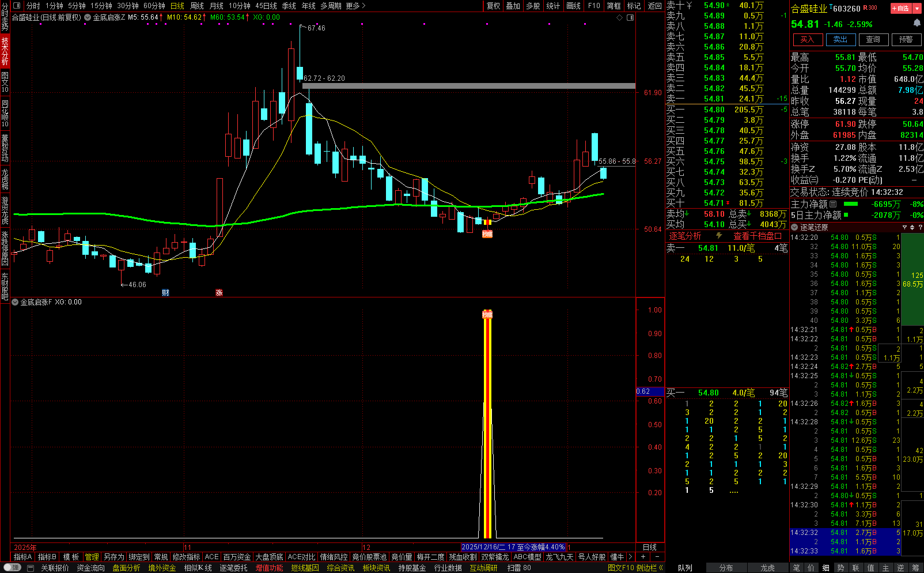
Task: Click the 14:32:33 latest trade row
Action: (x=845, y=551)
